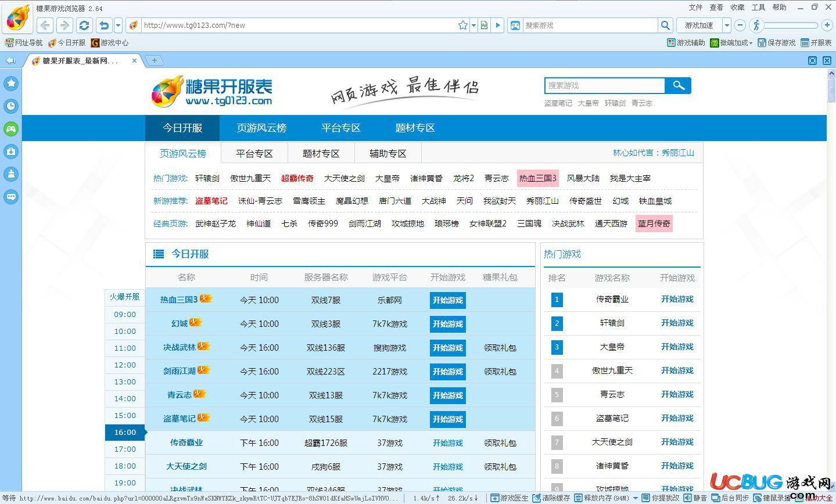
Task: Click the chat bubble icon in the left sidebar
Action: point(11,197)
